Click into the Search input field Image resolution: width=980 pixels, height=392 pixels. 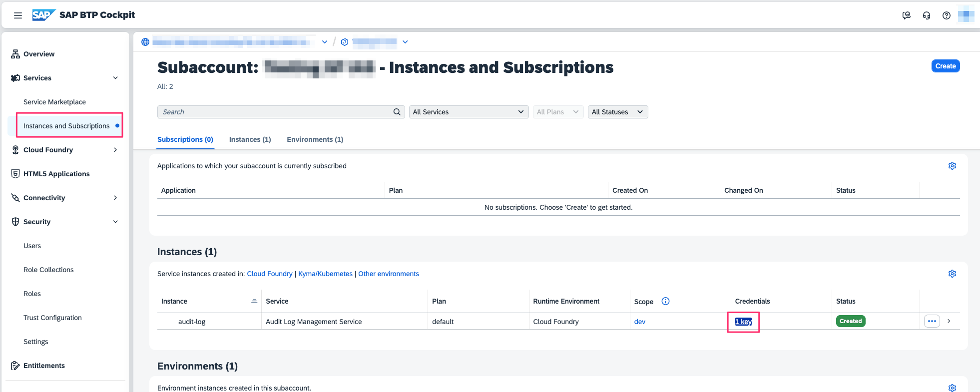275,112
